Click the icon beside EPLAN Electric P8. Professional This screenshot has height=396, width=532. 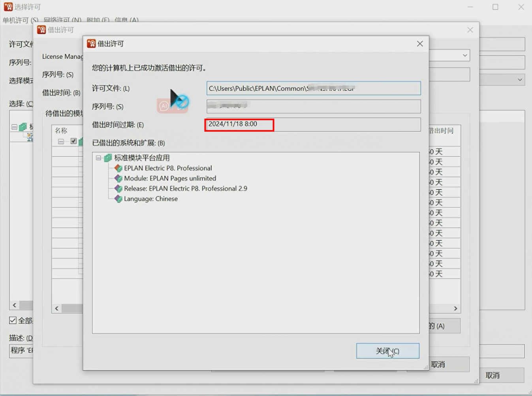(x=118, y=168)
